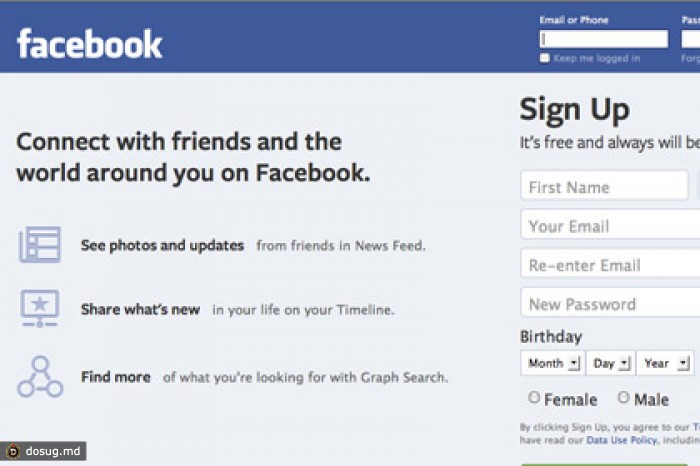Click the First Name field

(604, 187)
